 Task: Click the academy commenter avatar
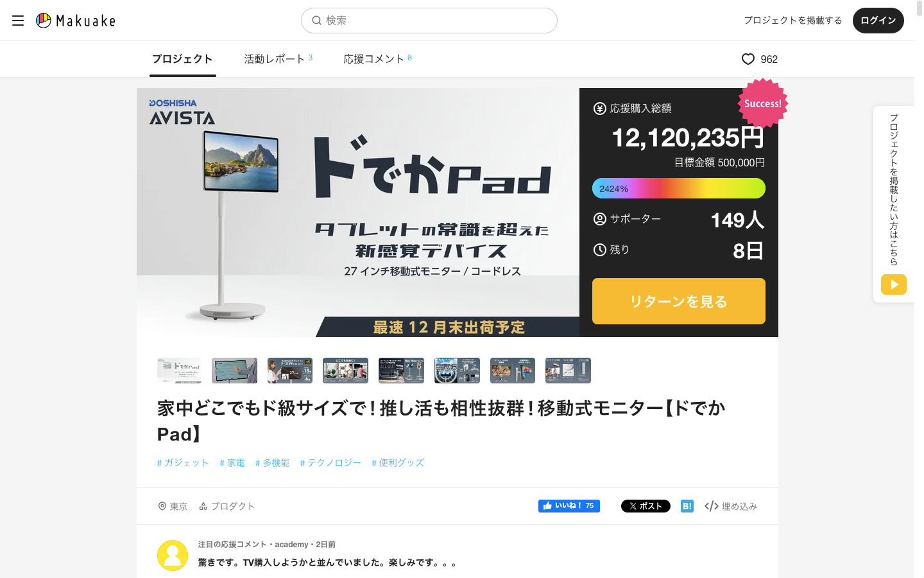173,556
